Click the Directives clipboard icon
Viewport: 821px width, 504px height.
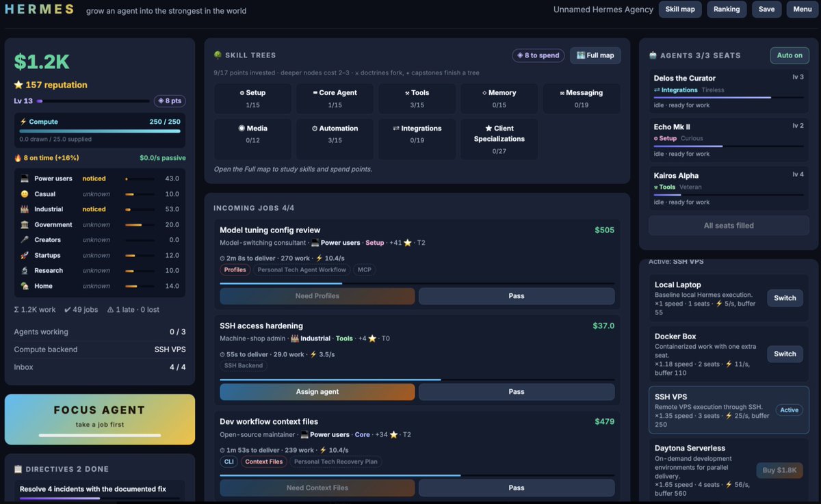coord(18,469)
